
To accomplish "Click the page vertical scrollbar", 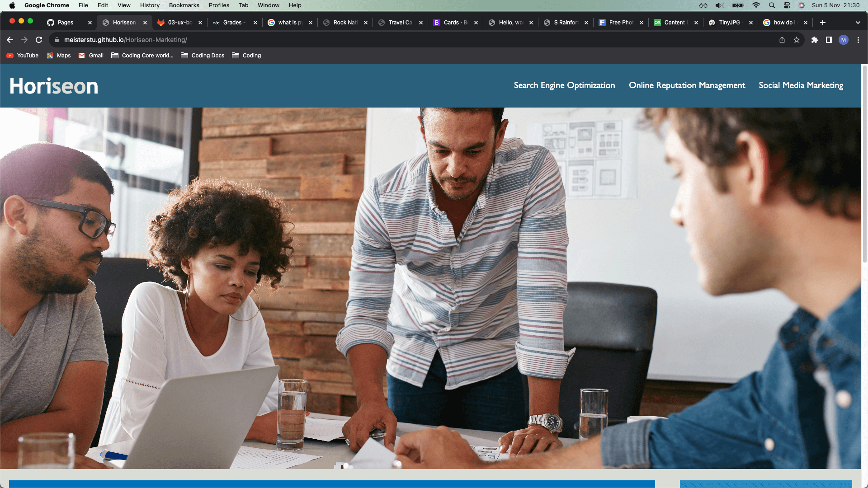I will pyautogui.click(x=864, y=163).
